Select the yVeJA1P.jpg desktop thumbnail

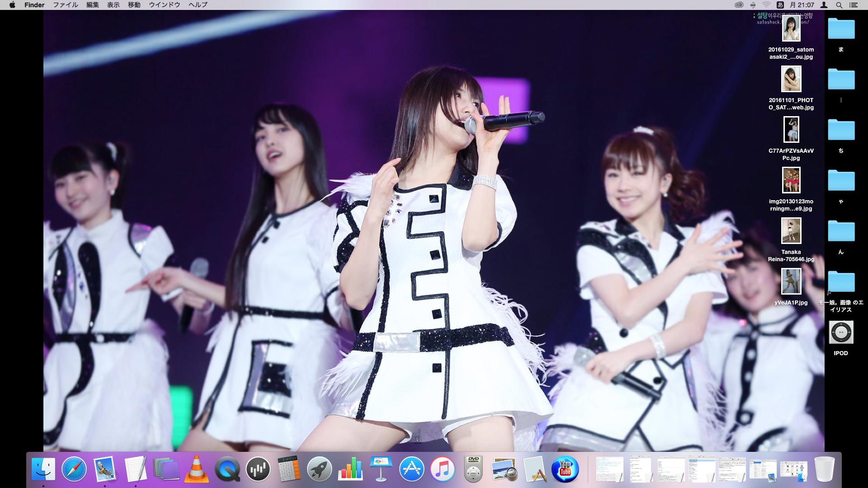791,282
